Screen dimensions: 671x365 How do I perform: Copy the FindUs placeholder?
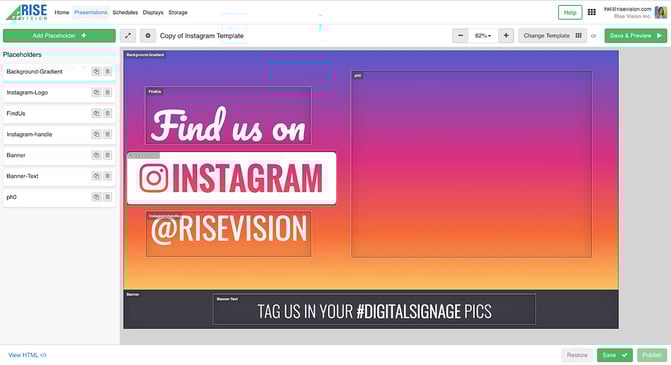click(x=96, y=113)
